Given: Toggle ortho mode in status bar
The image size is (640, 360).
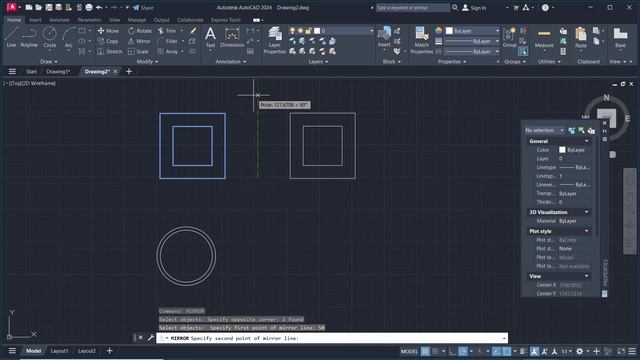Looking at the screenshot, I should [452, 351].
